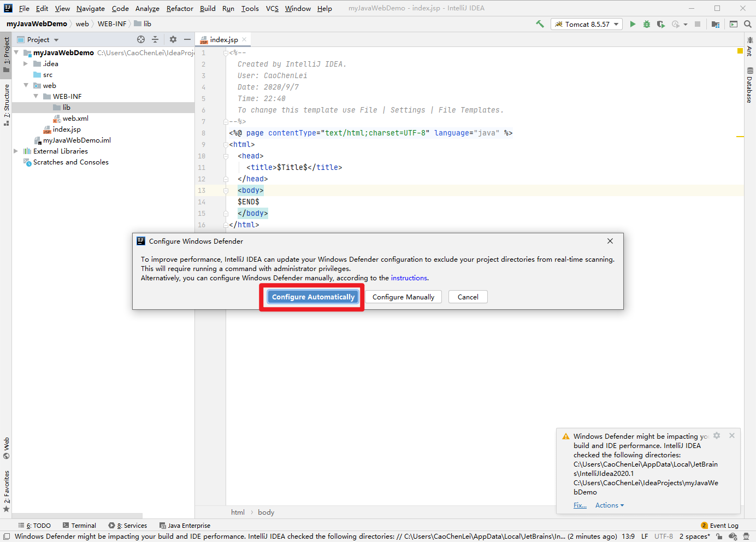This screenshot has height=542, width=756.
Task: Click Cancel in the Defender dialog
Action: tap(468, 297)
